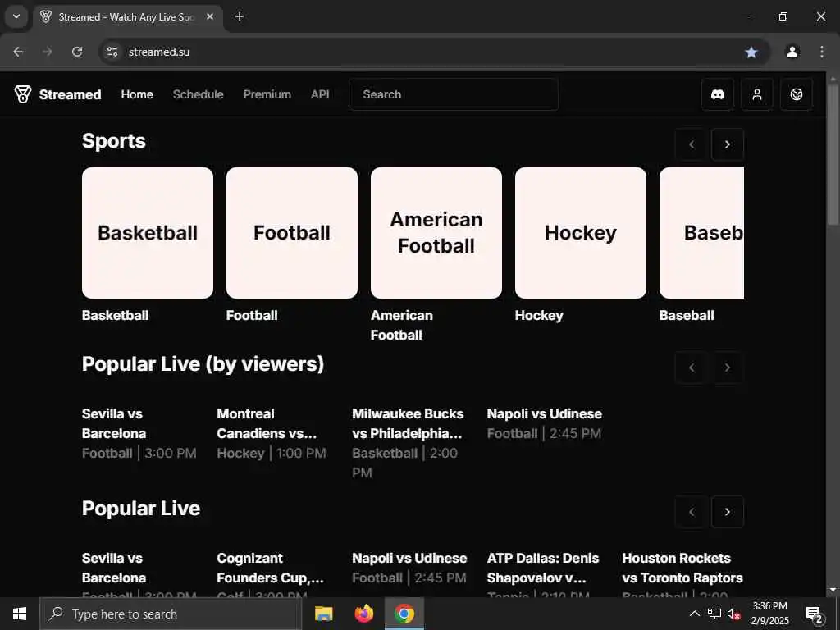
Task: Go to Home nav item
Action: [137, 94]
